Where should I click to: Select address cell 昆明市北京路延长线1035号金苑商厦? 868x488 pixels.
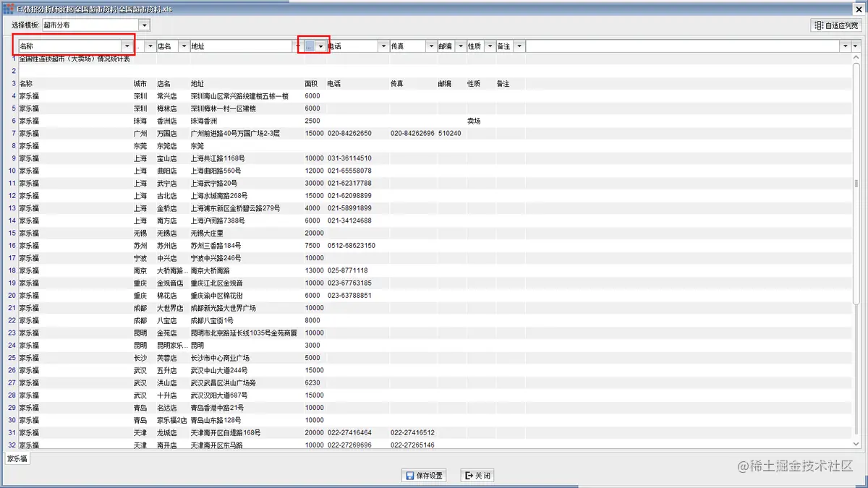[x=244, y=333]
